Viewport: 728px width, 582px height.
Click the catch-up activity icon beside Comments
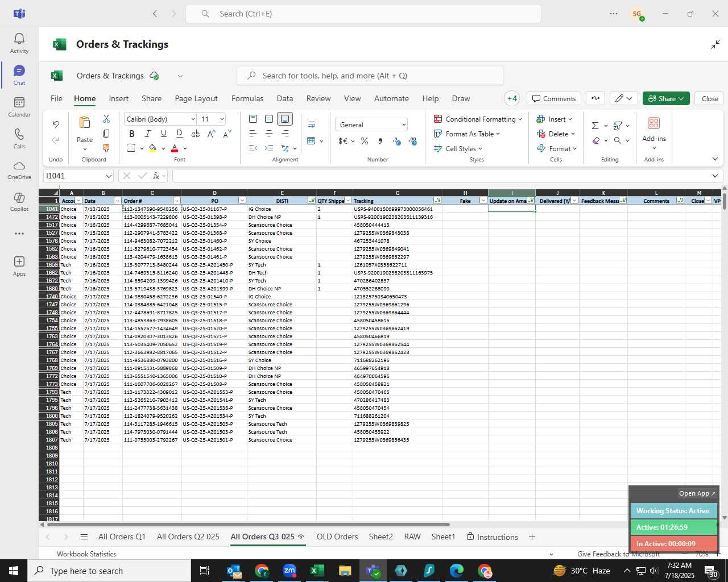pos(595,98)
